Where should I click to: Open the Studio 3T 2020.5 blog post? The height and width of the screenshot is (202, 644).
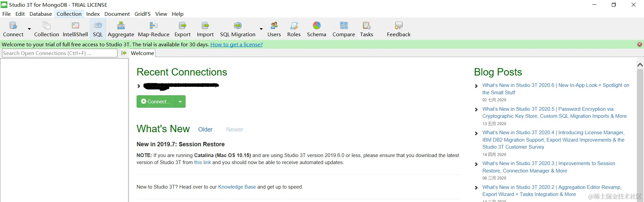[554, 112]
